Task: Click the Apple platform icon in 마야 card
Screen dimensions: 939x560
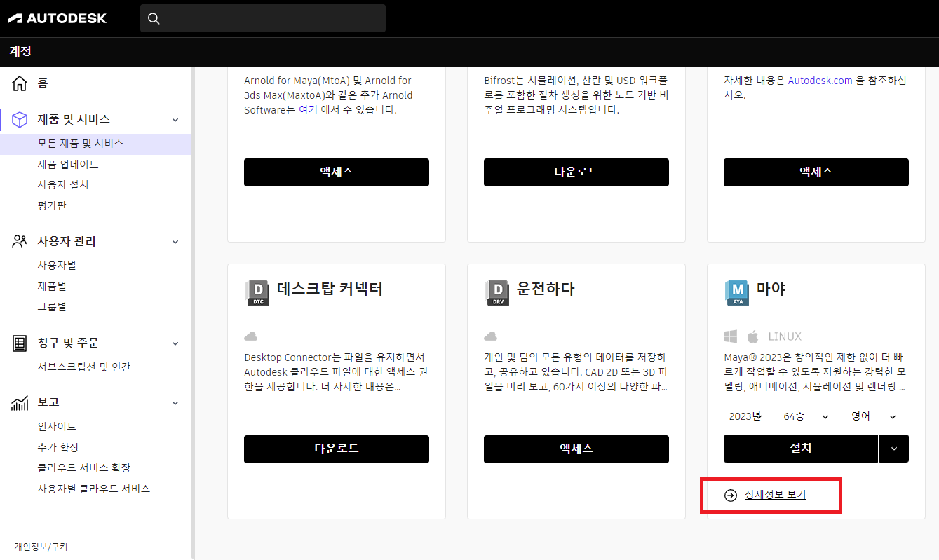Action: 753,336
